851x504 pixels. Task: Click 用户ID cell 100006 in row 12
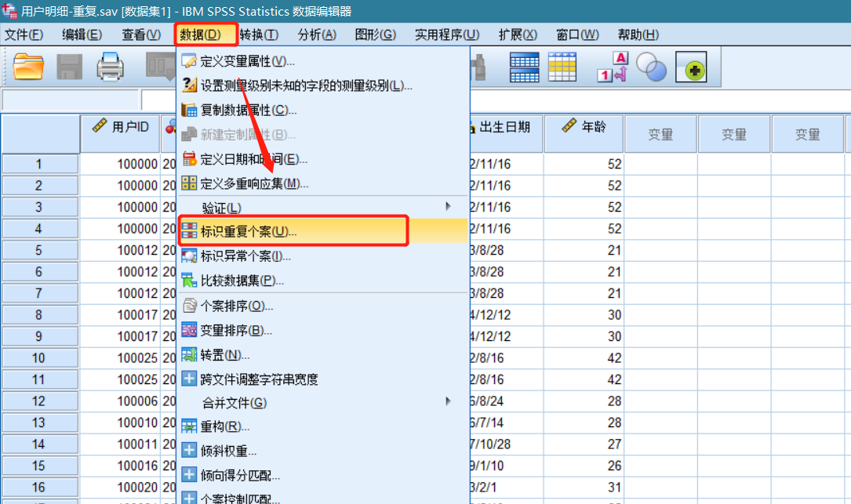(120, 401)
